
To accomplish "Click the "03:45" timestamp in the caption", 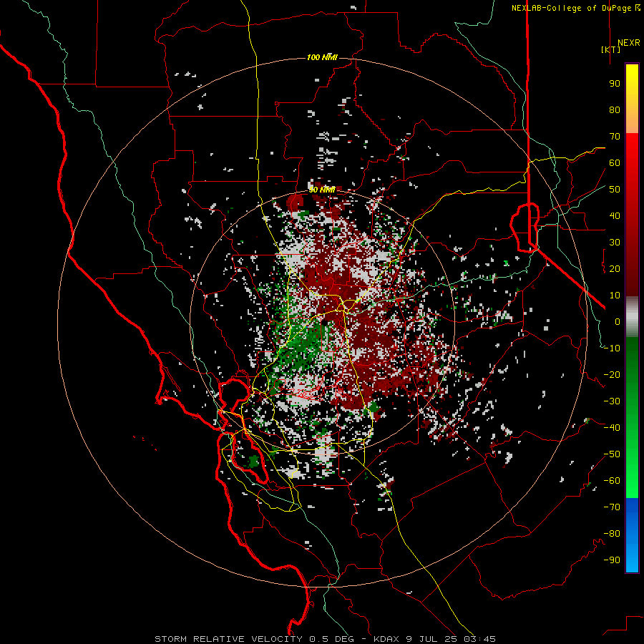I will tap(479, 639).
